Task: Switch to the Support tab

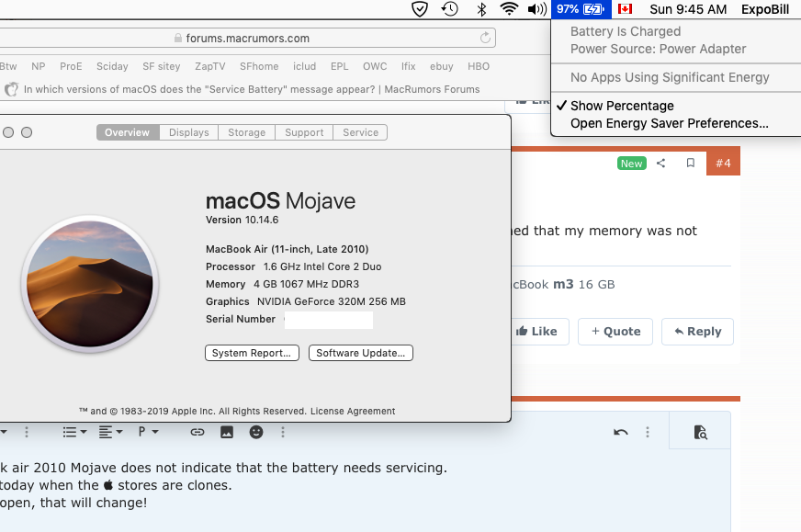Action: pos(304,132)
